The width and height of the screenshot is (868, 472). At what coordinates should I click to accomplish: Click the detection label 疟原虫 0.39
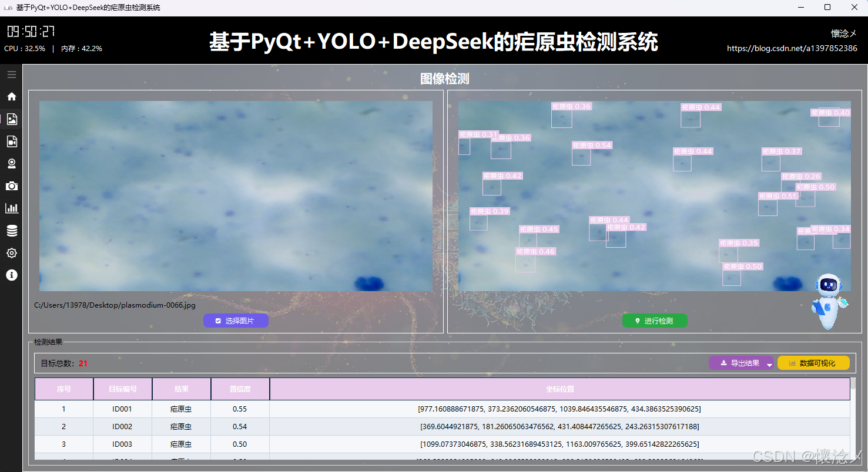[x=490, y=211]
